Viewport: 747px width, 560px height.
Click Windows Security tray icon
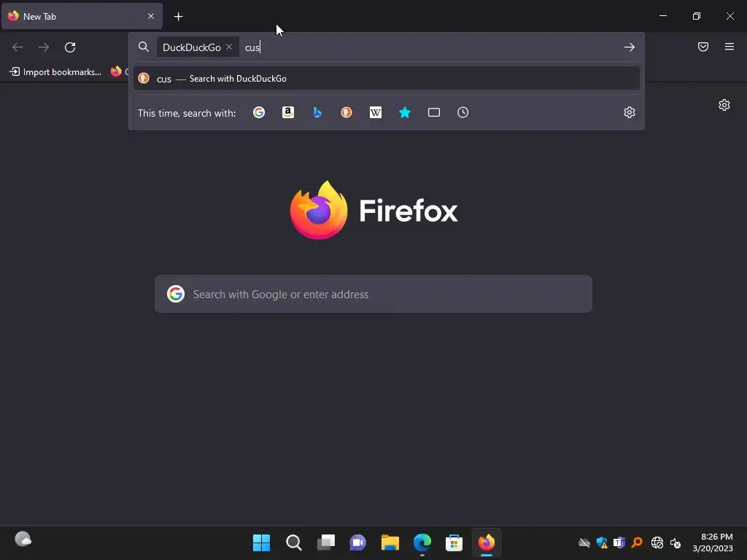[x=602, y=542]
